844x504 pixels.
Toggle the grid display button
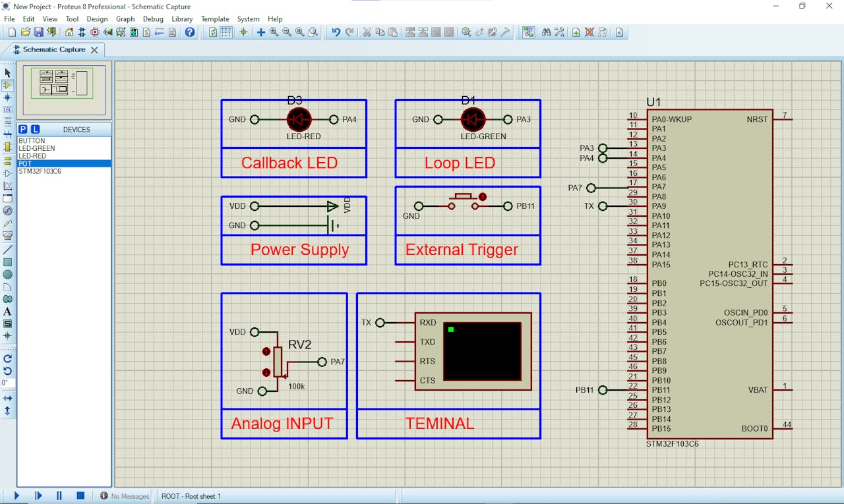(226, 32)
